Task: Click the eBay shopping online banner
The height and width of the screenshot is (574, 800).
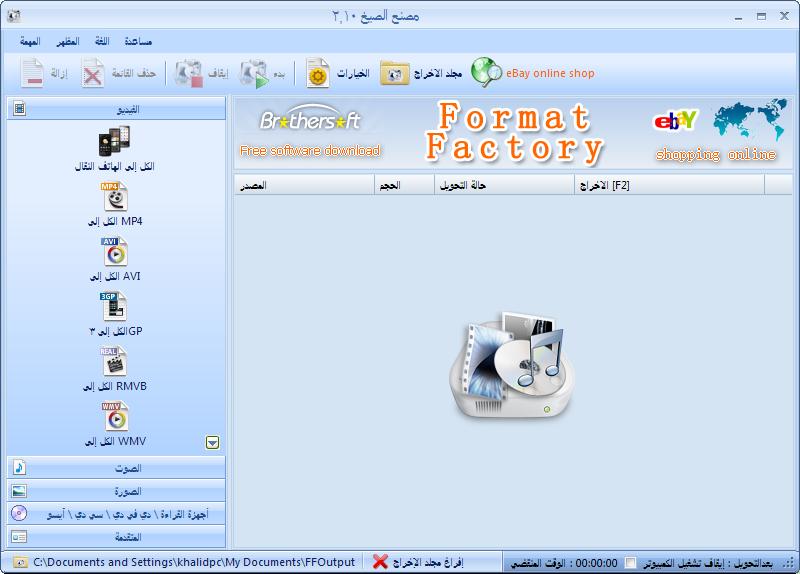Action: [721, 132]
